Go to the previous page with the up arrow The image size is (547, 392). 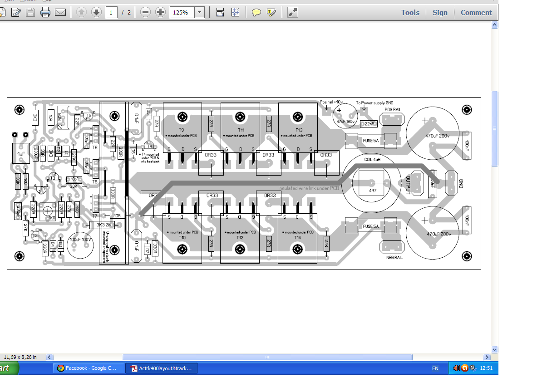click(x=81, y=13)
